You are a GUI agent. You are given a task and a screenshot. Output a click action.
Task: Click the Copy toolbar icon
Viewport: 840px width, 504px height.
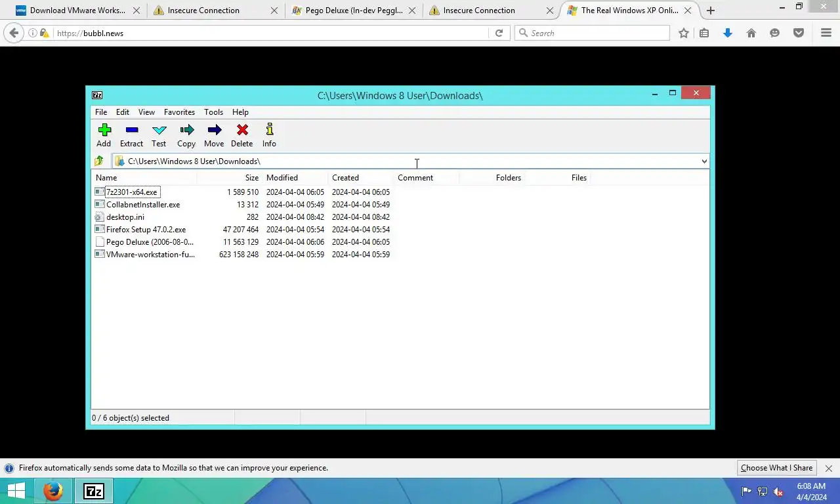coord(187,130)
